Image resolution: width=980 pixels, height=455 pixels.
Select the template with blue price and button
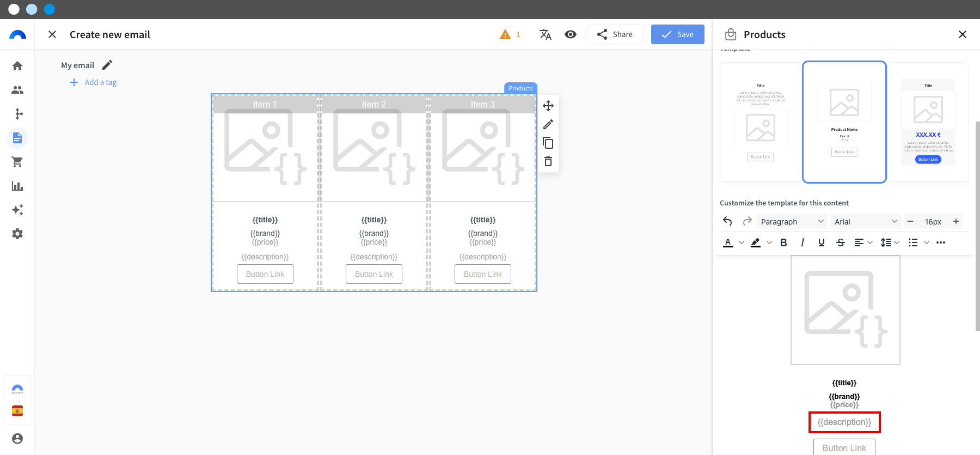pyautogui.click(x=928, y=122)
